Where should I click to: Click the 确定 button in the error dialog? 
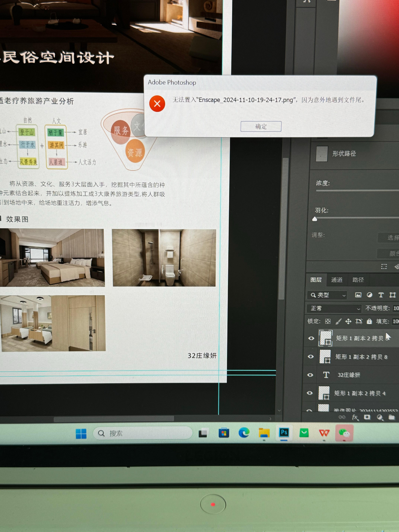[x=261, y=126]
